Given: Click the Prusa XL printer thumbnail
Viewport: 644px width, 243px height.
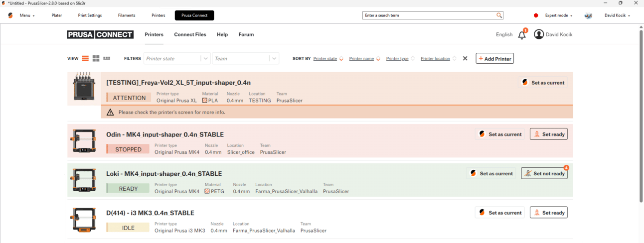Looking at the screenshot, I should (x=84, y=86).
